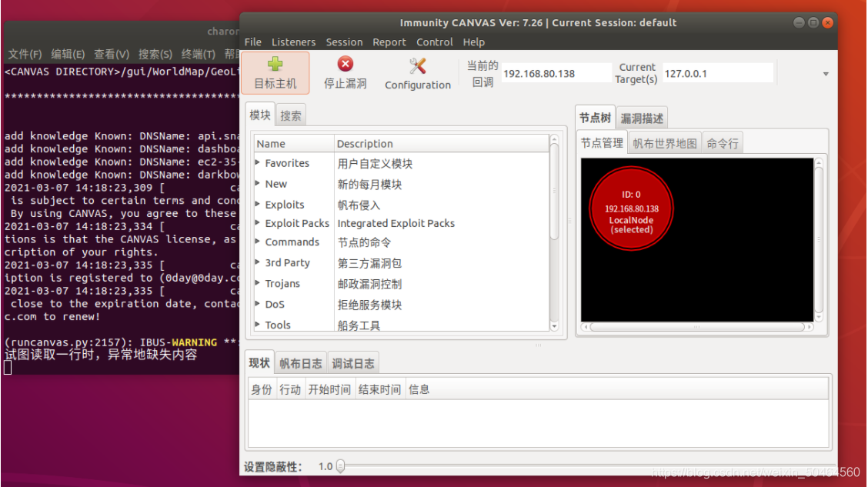Expand the Exploits tree row
Screen dimensions: 868x487
coord(258,204)
